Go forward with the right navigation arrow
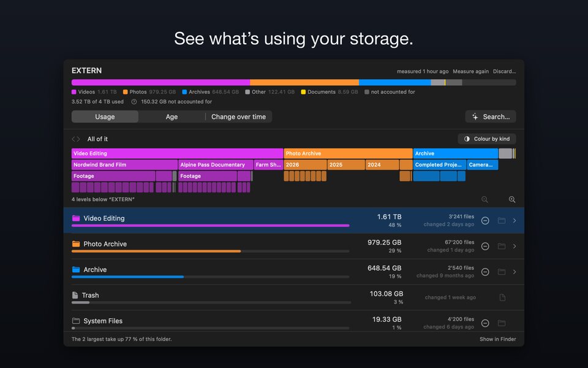The width and height of the screenshot is (588, 368). coord(78,139)
